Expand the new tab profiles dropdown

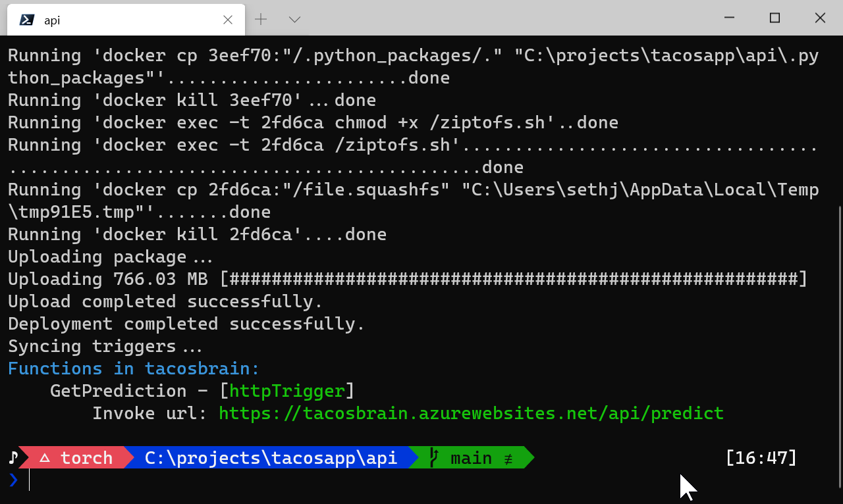point(294,20)
